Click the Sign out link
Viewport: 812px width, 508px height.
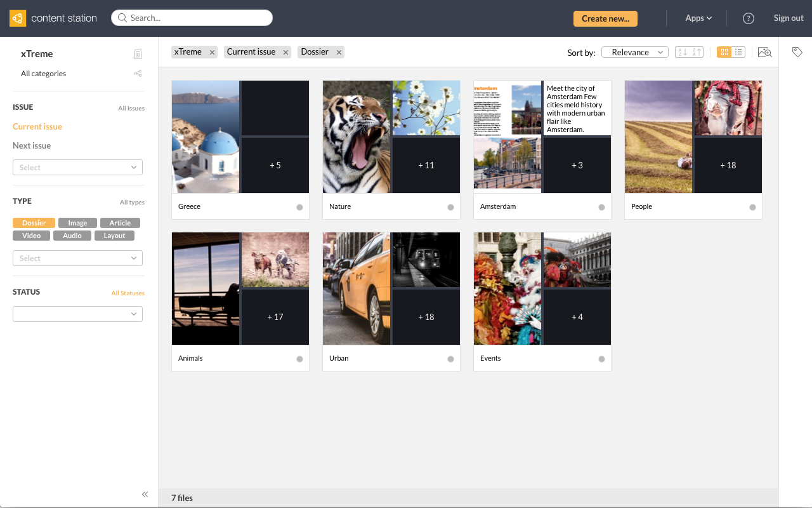(x=788, y=18)
